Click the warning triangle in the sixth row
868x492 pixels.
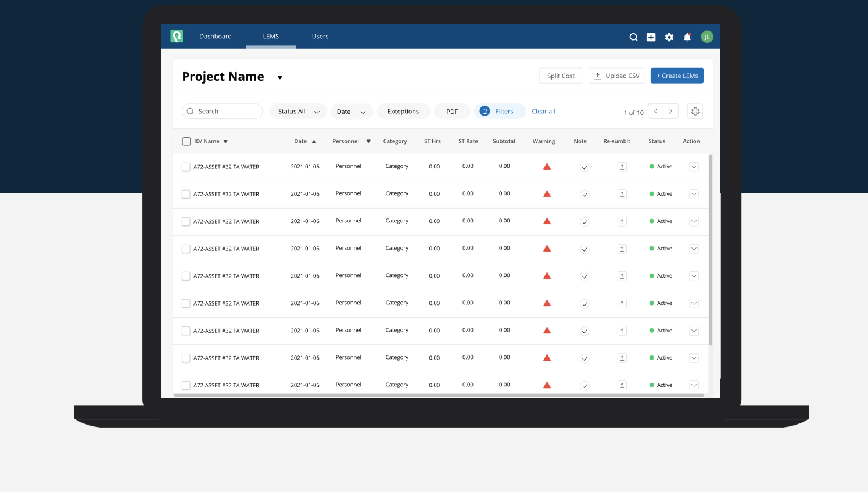coord(547,303)
